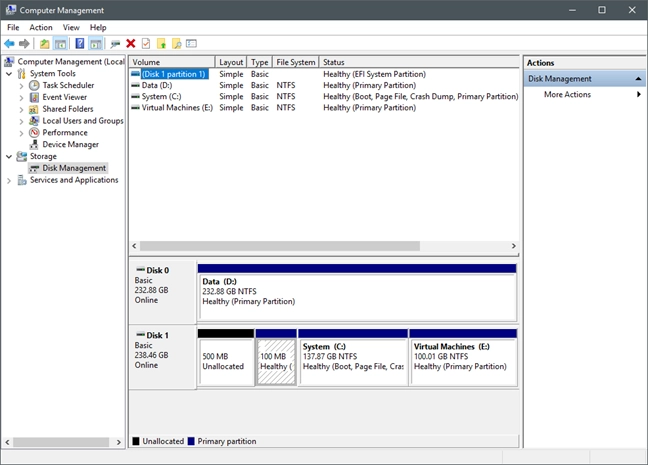Viewport: 648px width, 465px height.
Task: Click the Properties checkmark page icon
Action: tap(146, 43)
